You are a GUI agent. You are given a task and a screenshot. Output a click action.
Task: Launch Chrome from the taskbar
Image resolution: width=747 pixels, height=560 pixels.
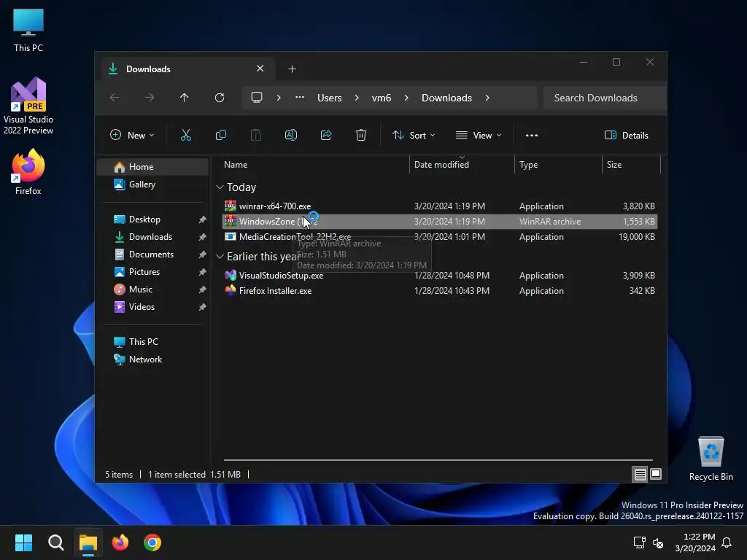coord(152,542)
